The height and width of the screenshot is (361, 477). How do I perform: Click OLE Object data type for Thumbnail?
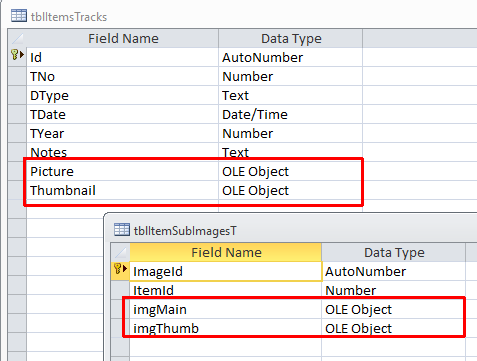[291, 190]
